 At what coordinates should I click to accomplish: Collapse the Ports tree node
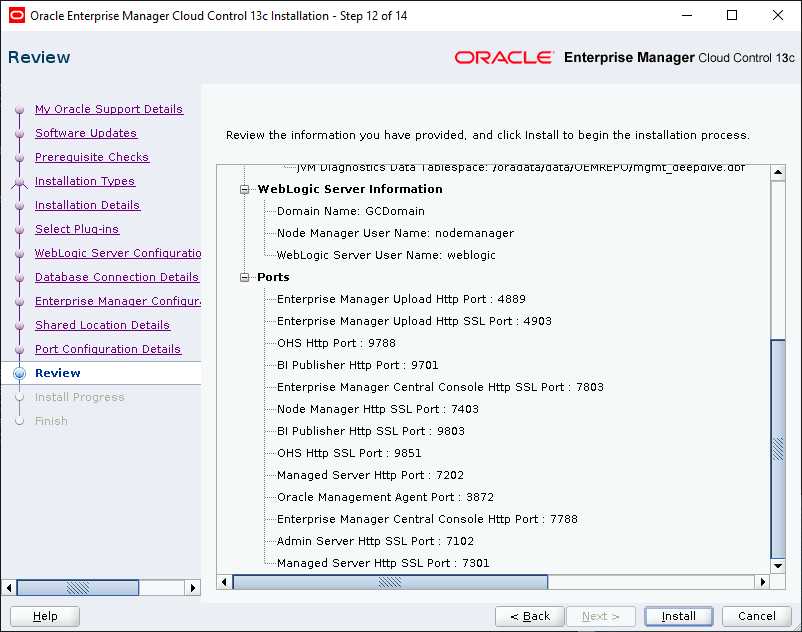[x=244, y=277]
